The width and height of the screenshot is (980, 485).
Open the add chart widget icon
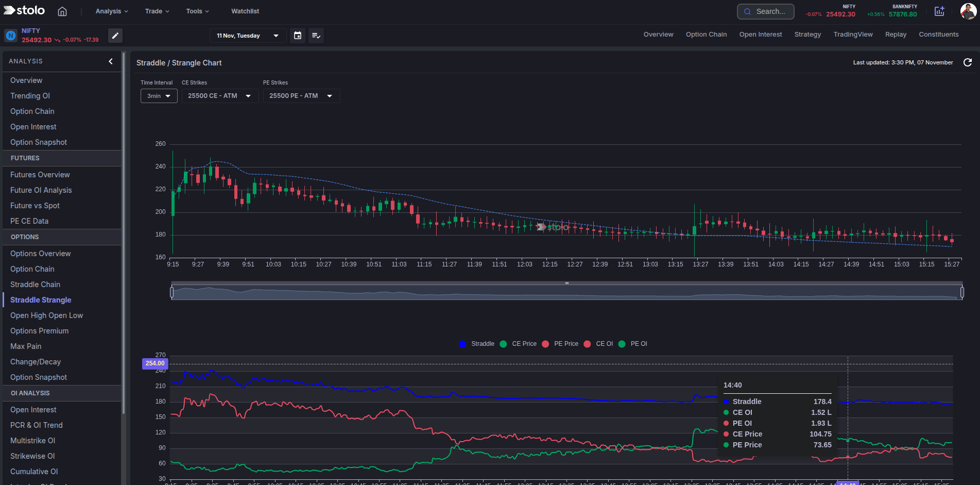click(939, 11)
